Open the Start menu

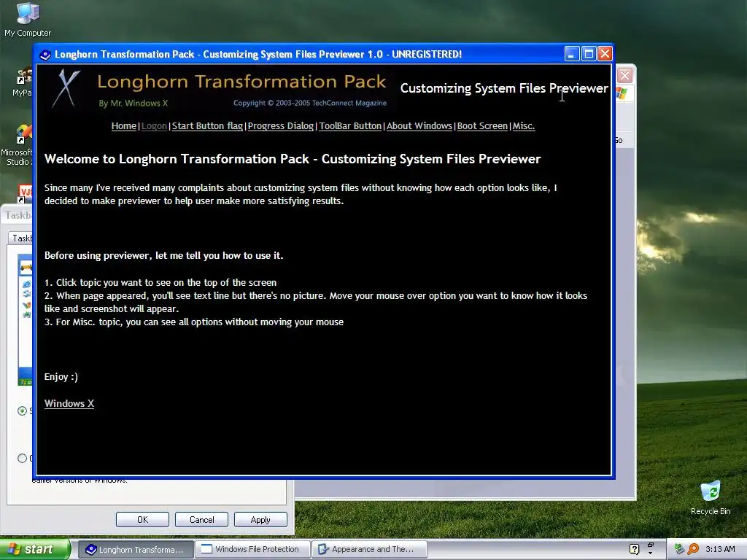pyautogui.click(x=34, y=549)
